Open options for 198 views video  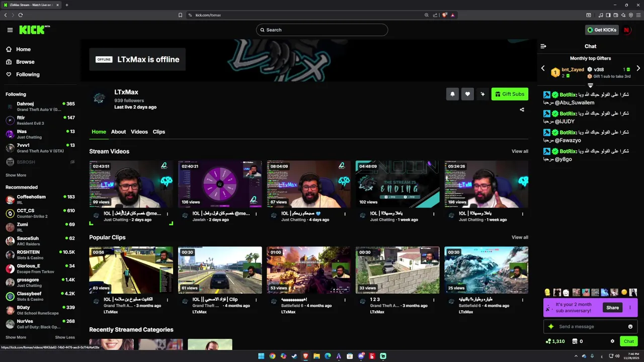click(x=522, y=214)
